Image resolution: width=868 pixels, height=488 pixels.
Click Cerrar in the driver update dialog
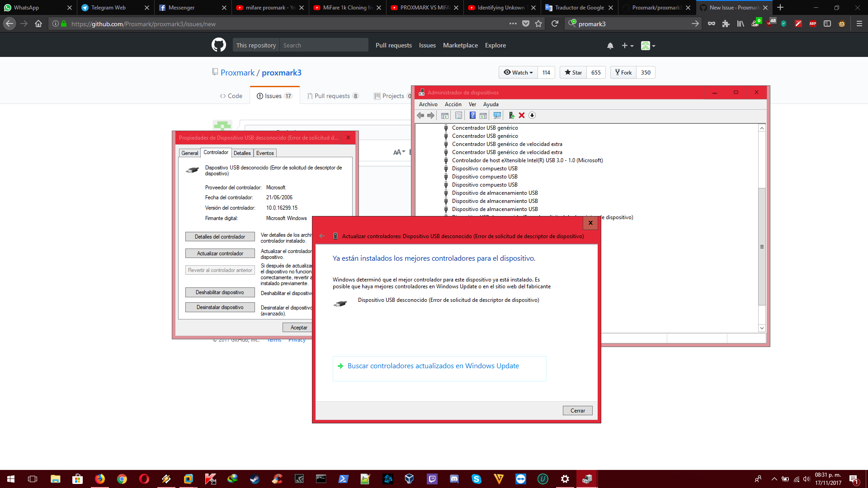click(577, 410)
